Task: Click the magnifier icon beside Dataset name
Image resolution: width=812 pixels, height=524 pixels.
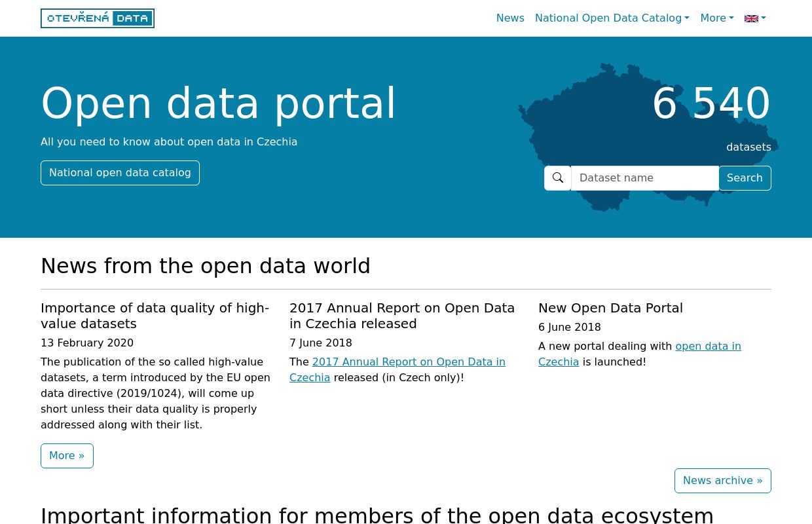Action: coord(558,178)
